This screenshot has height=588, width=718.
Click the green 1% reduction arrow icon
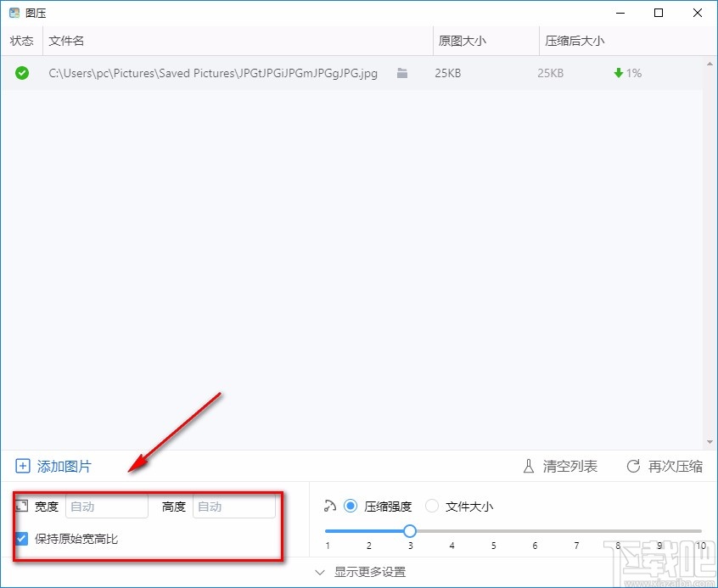(x=620, y=73)
